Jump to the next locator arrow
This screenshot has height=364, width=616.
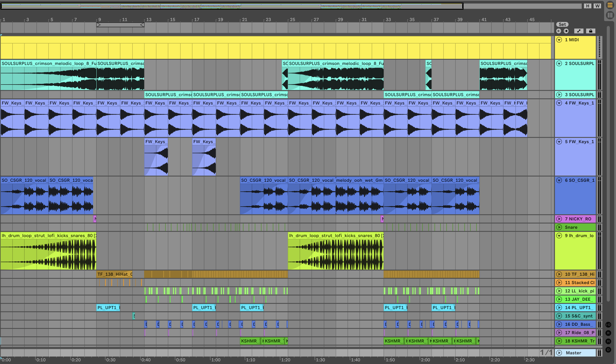pyautogui.click(x=566, y=31)
